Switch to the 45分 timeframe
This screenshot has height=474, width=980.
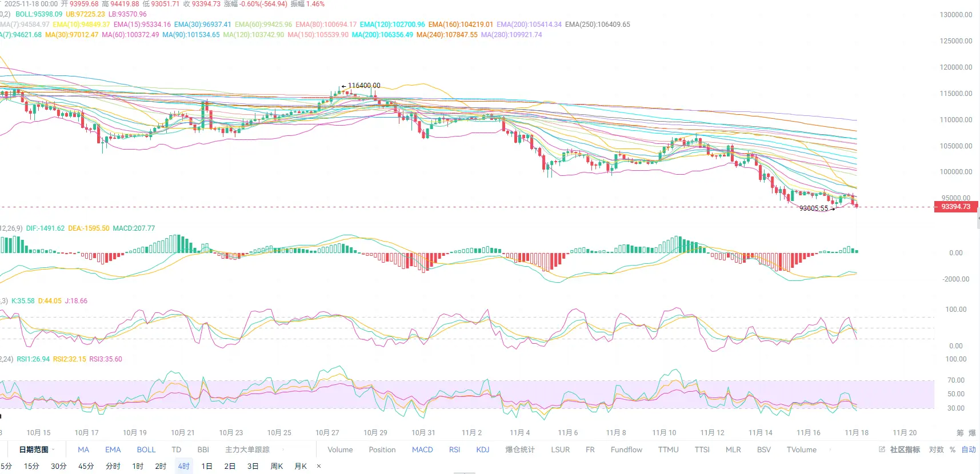click(x=86, y=466)
